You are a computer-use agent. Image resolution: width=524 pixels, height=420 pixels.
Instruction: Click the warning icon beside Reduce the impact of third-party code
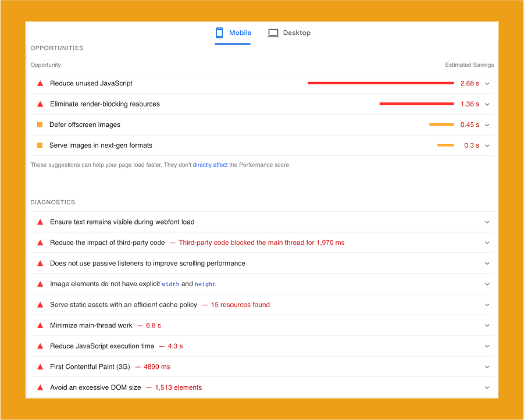40,243
